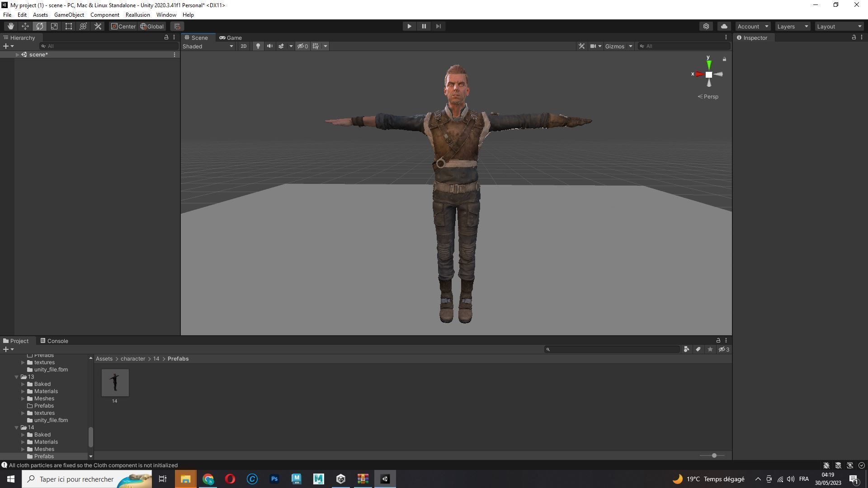Viewport: 868px width, 488px height.
Task: Collapse folder 13 in Project tree
Action: pos(17,377)
